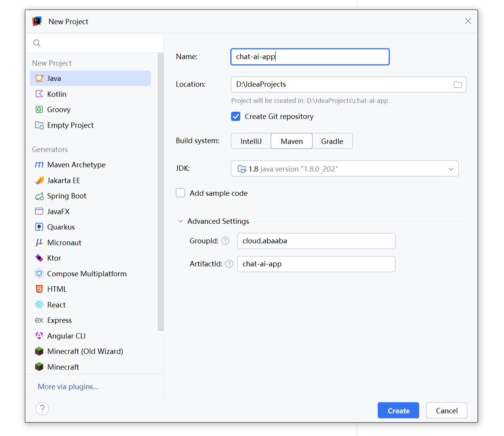Click the IntelliJ IDEA logo icon
The image size is (504, 436).
[37, 21]
